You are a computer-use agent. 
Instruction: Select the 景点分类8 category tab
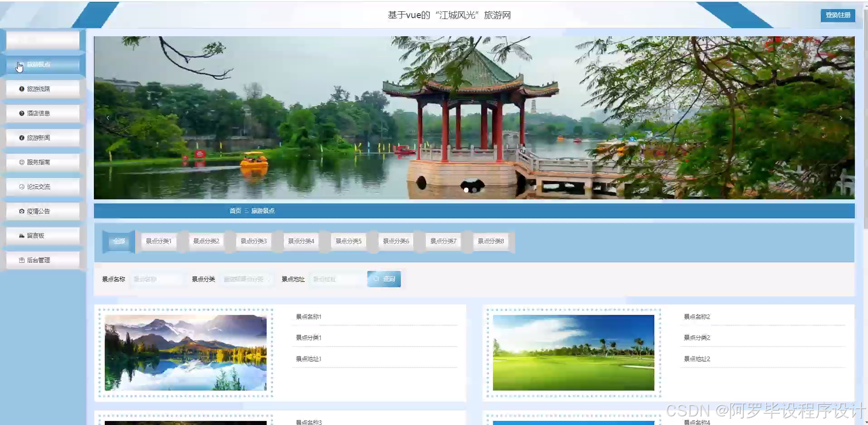click(x=491, y=241)
